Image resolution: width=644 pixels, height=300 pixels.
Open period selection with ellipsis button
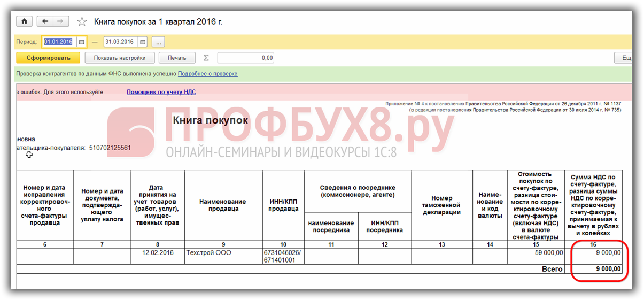158,42
